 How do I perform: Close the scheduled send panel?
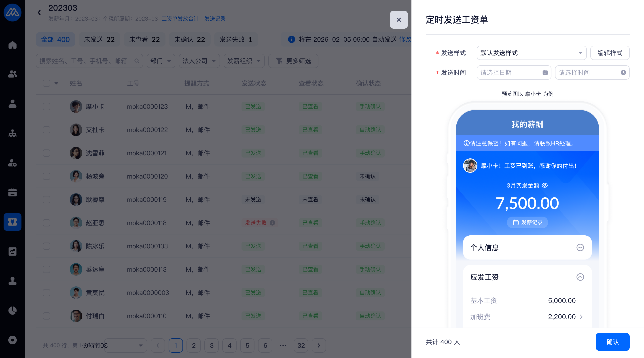point(399,20)
